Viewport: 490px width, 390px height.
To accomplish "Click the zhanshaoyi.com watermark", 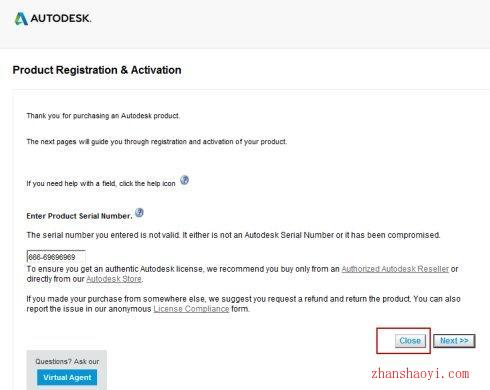I will coord(420,374).
